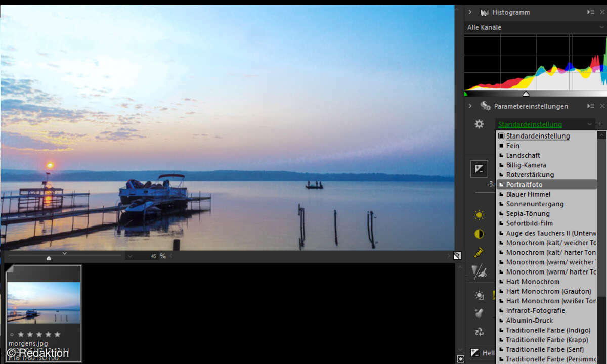Open the zoom percentage dropdown arrow

(130, 256)
